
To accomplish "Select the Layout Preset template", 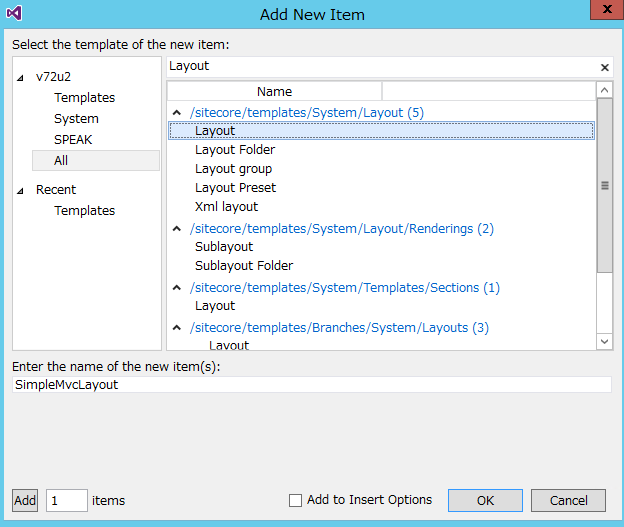I will point(235,187).
